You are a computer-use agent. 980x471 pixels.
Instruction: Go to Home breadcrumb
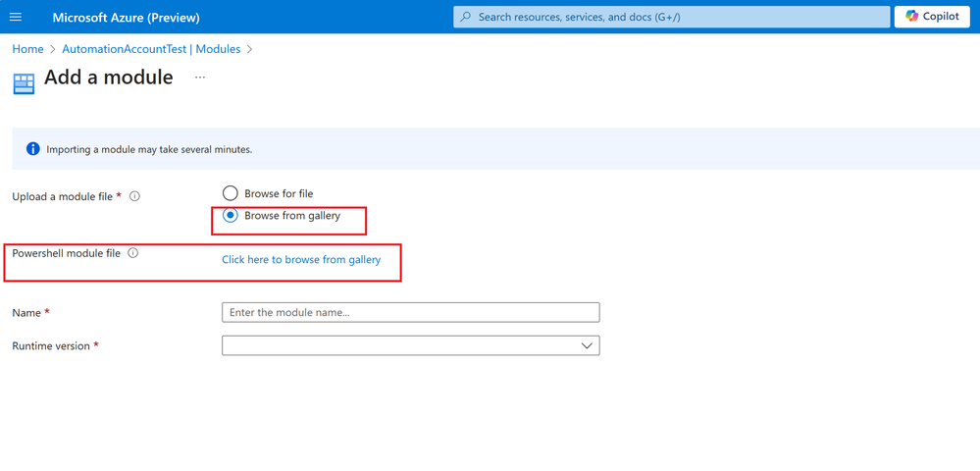(x=28, y=49)
